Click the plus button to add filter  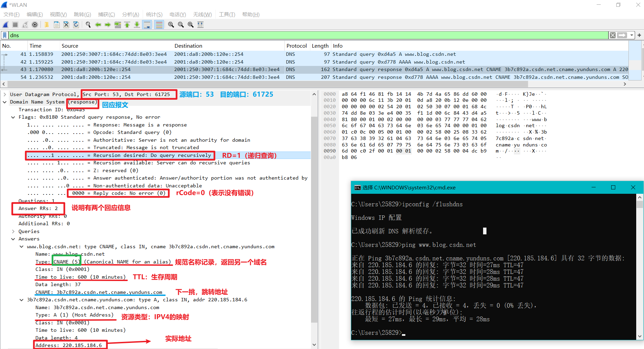[639, 35]
